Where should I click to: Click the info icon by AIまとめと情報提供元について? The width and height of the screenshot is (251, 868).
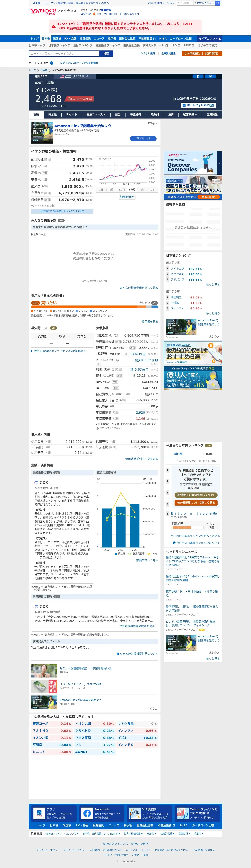117,654
